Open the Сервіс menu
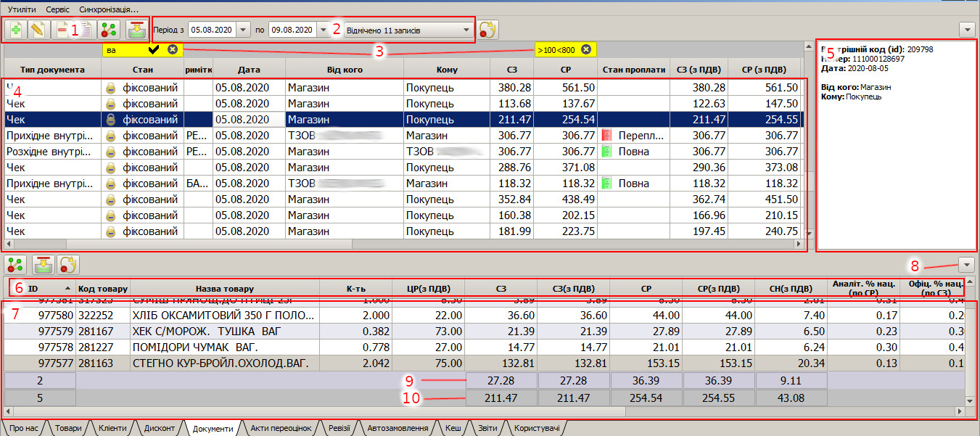Screen dimensions: 980x436 [x=58, y=9]
